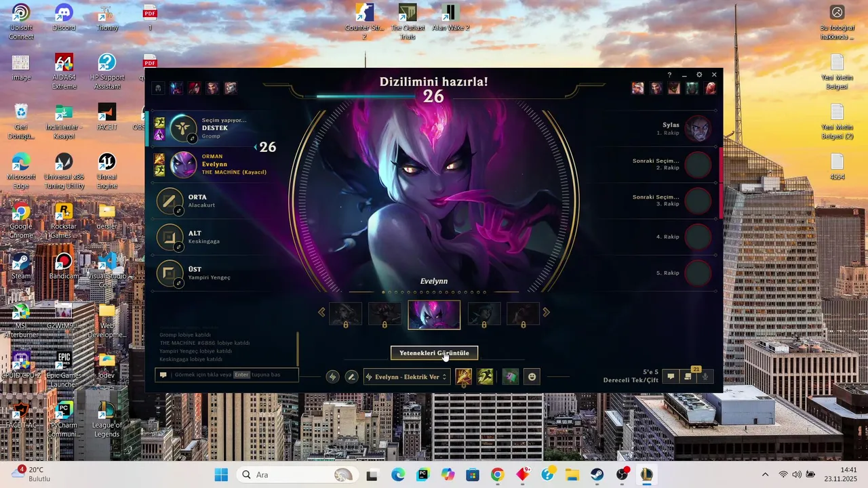Open Steam from the taskbar
The height and width of the screenshot is (488, 868).
[x=597, y=474]
